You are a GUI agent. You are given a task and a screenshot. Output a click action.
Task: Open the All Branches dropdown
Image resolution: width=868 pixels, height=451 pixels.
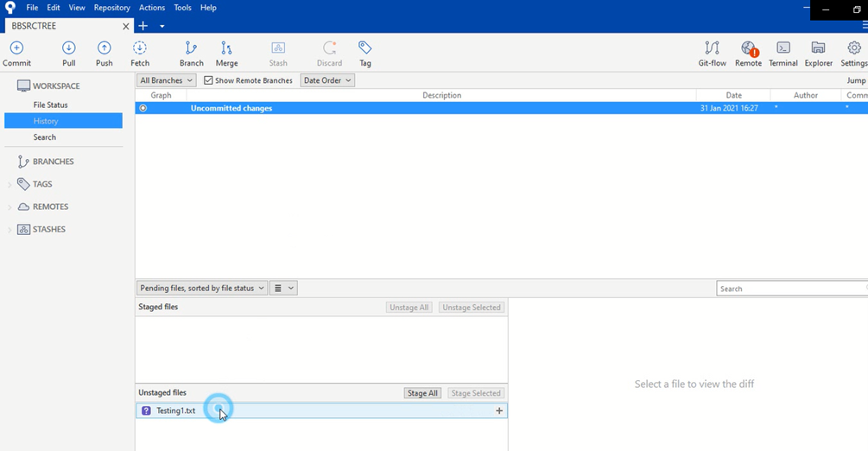(x=167, y=80)
